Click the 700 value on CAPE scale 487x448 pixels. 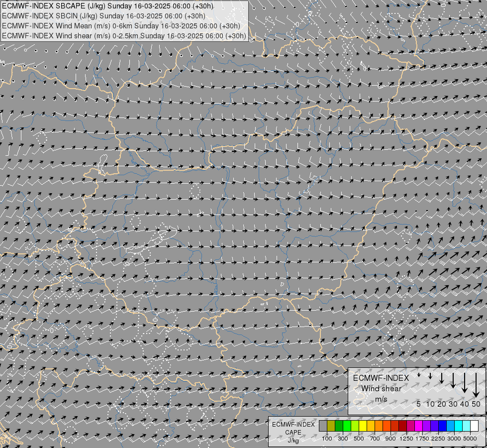(375, 439)
